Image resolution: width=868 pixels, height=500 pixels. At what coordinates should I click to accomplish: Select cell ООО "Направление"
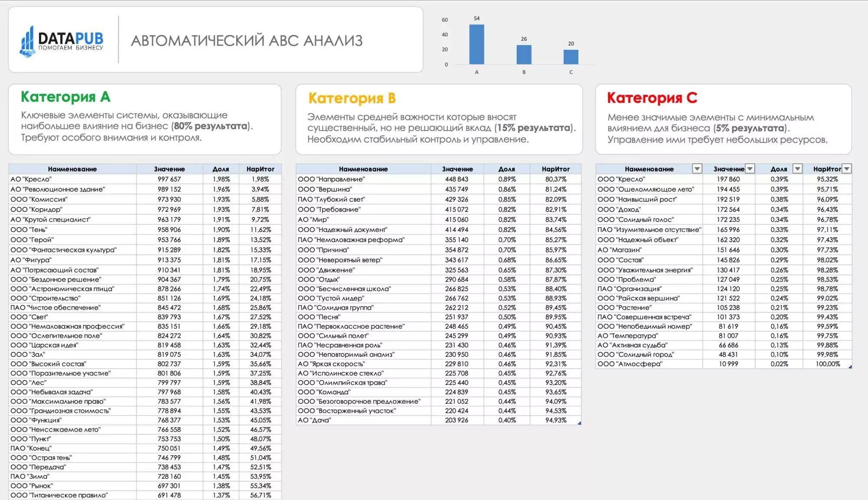tap(364, 179)
